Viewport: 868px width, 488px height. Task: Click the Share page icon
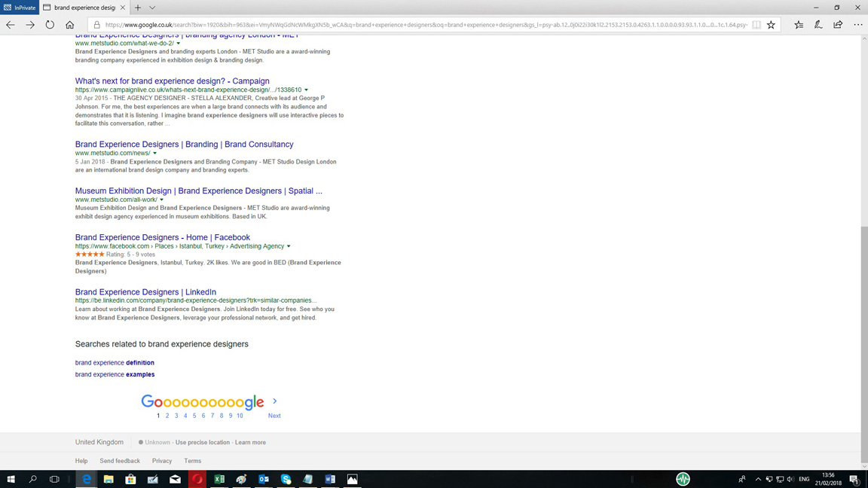coord(838,25)
